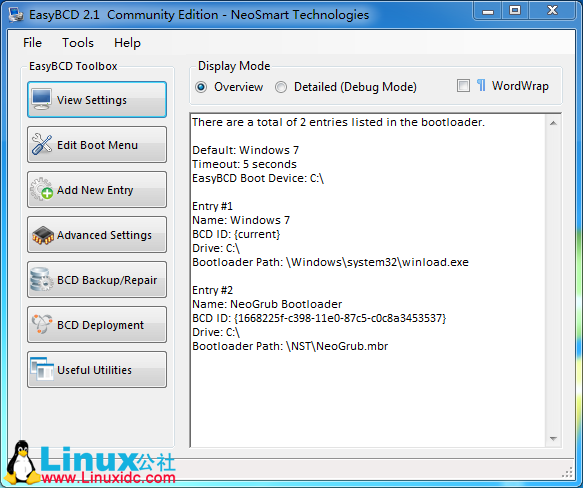This screenshot has width=583, height=488.
Task: Open the Tools menu
Action: click(78, 43)
